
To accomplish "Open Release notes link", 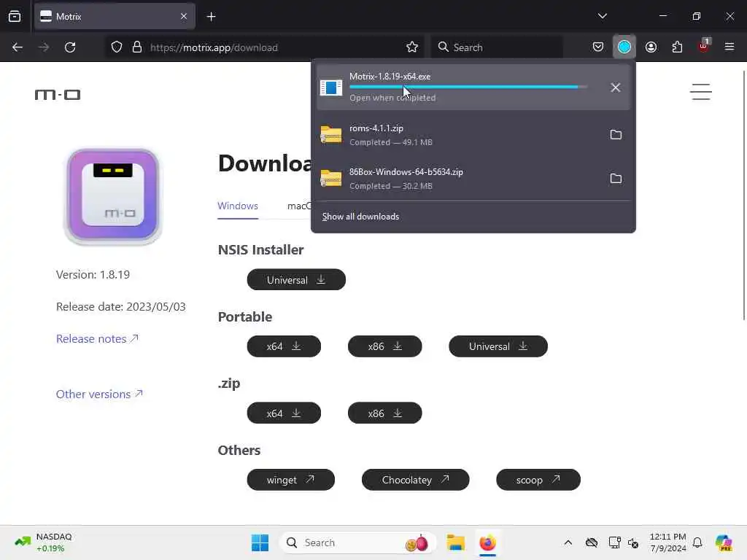I will pos(97,338).
